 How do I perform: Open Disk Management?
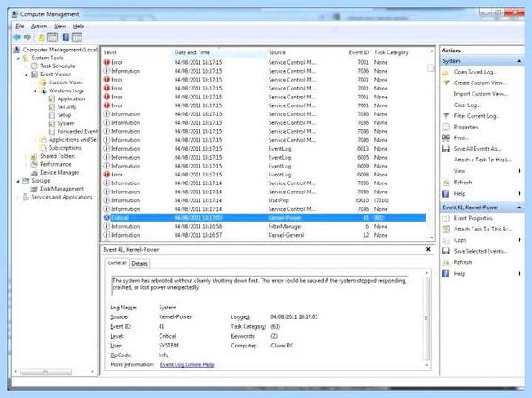(x=62, y=189)
